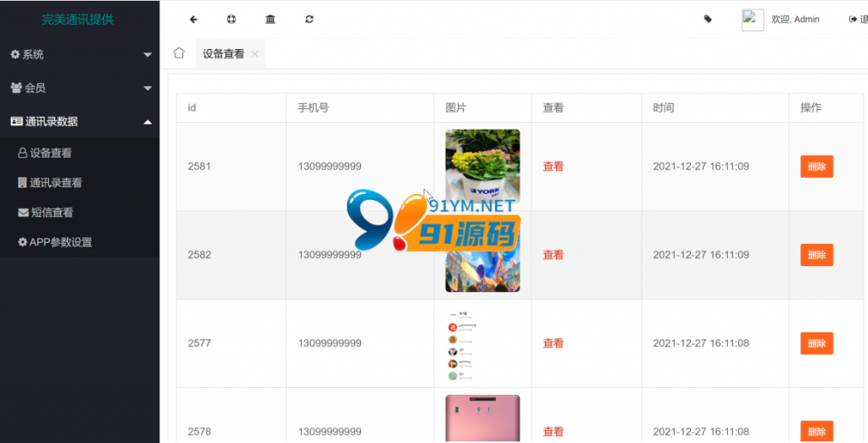Screen dimensions: 868x443
Task: Switch to the 设备查看 tab
Action: coord(223,54)
